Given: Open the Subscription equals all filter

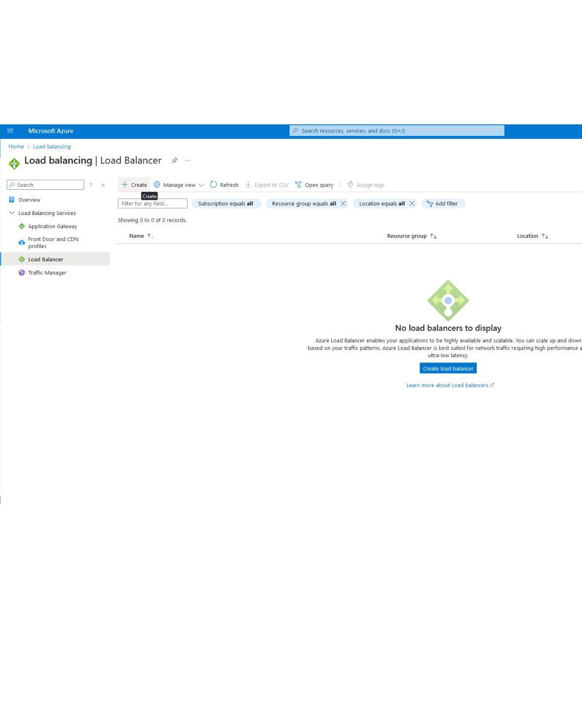Looking at the screenshot, I should (226, 204).
